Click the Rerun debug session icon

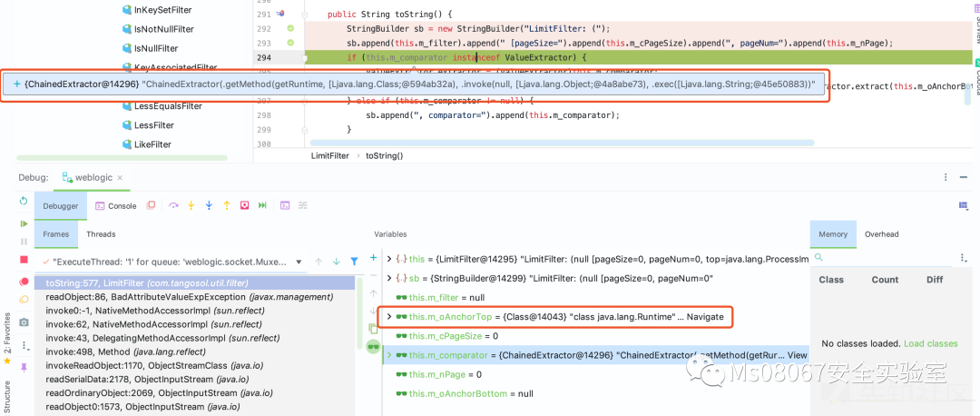[24, 201]
